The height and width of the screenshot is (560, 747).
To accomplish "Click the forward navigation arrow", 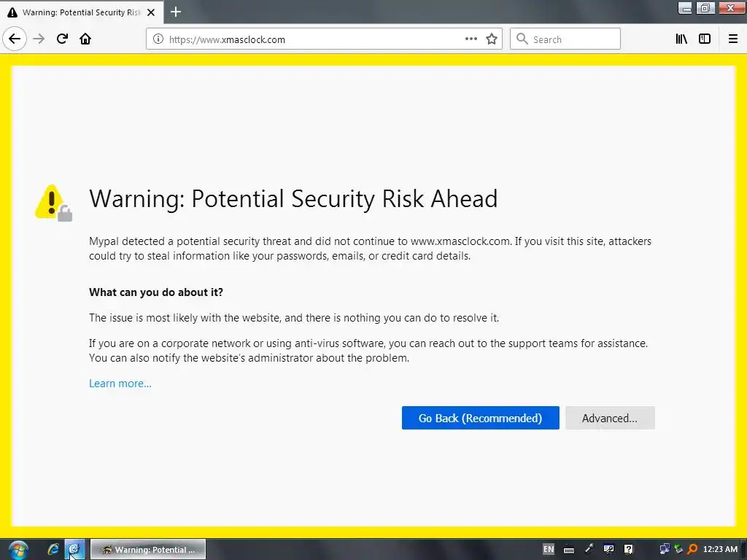I will (39, 39).
